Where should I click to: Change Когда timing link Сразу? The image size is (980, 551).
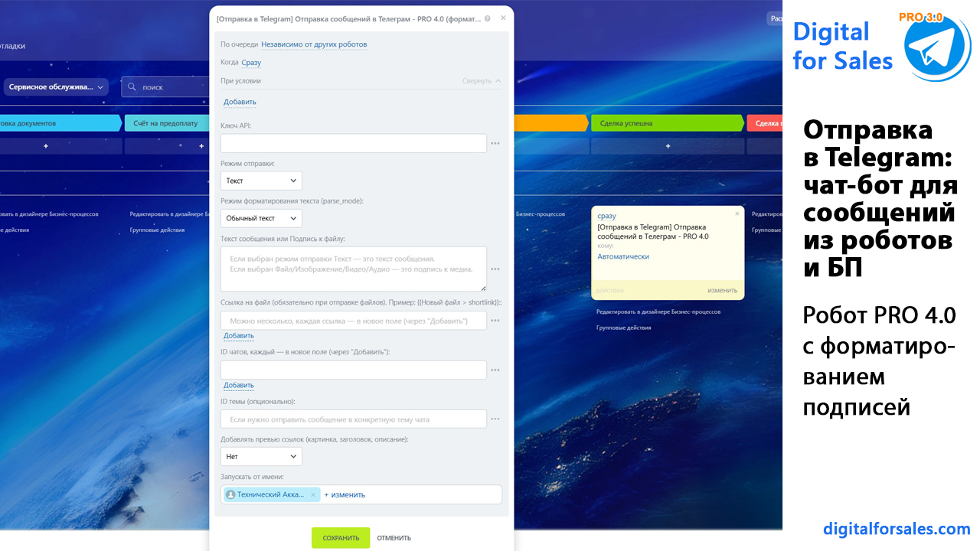(251, 63)
